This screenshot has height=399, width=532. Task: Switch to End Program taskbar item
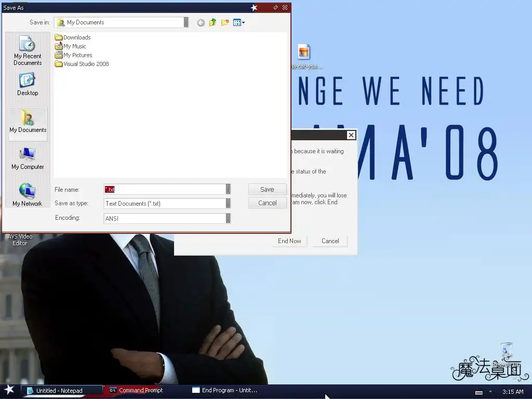[224, 390]
